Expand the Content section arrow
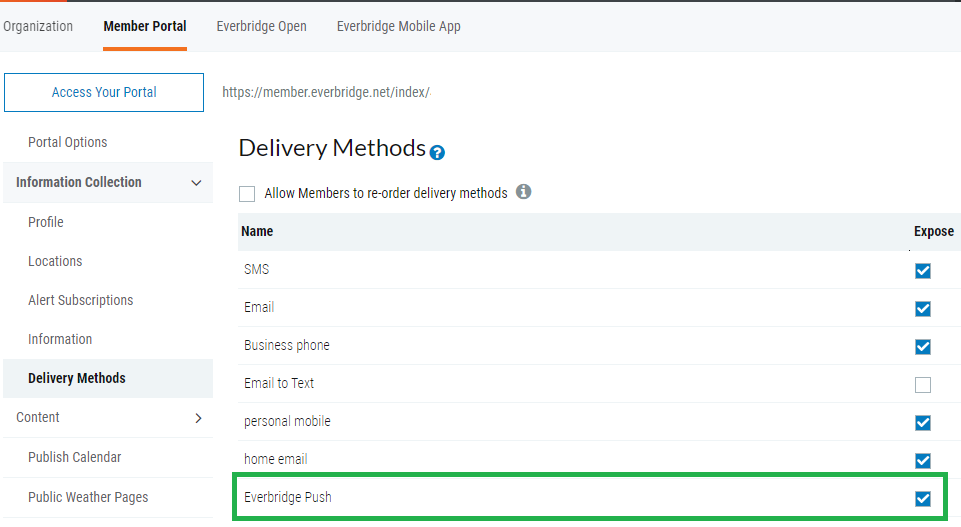 coord(198,418)
